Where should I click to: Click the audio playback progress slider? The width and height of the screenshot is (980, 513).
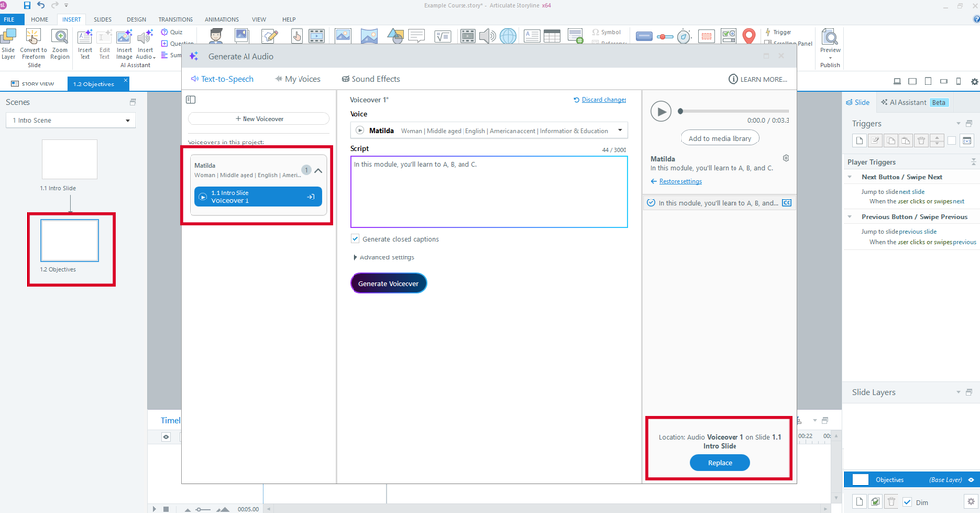734,111
